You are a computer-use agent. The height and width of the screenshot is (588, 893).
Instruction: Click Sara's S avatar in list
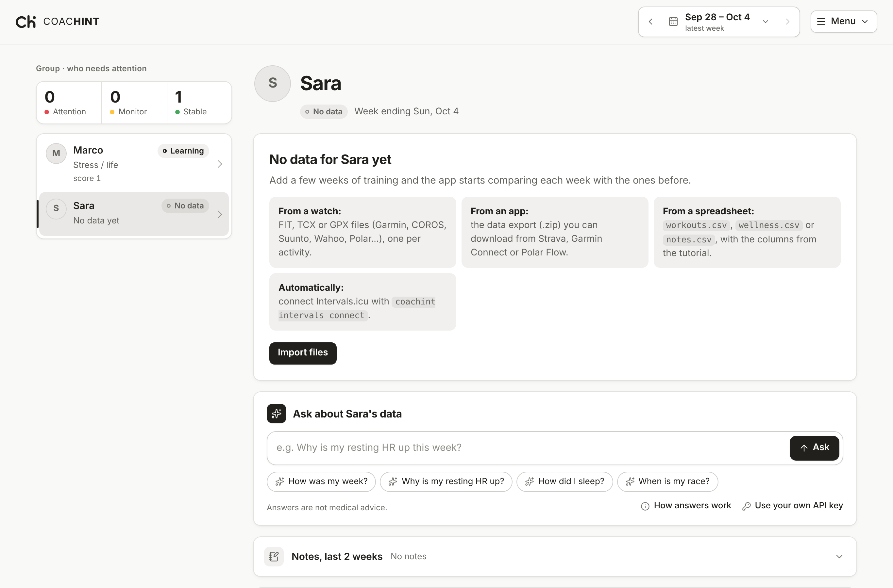click(x=56, y=208)
